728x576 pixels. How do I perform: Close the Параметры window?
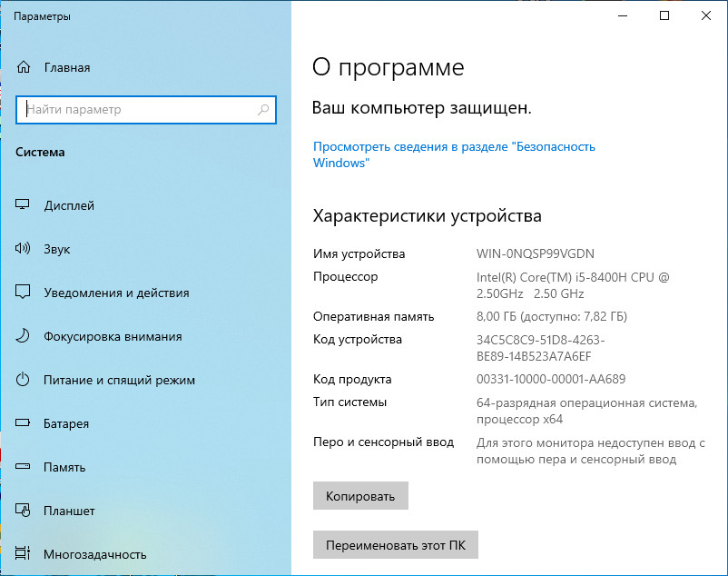pos(706,15)
